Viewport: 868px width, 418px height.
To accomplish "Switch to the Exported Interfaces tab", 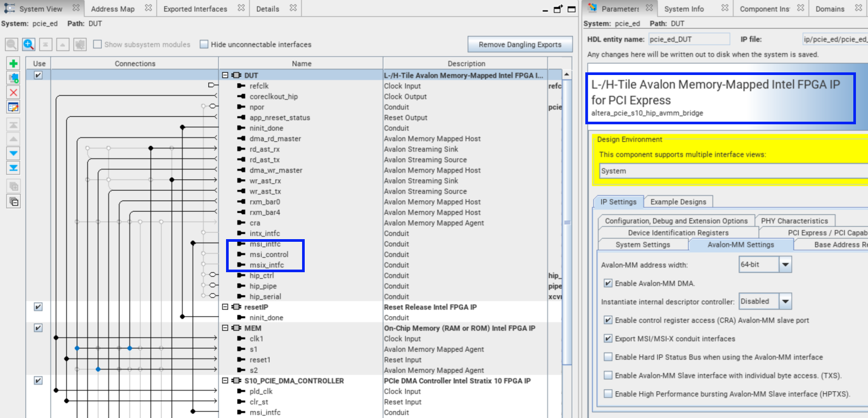I will pos(195,9).
